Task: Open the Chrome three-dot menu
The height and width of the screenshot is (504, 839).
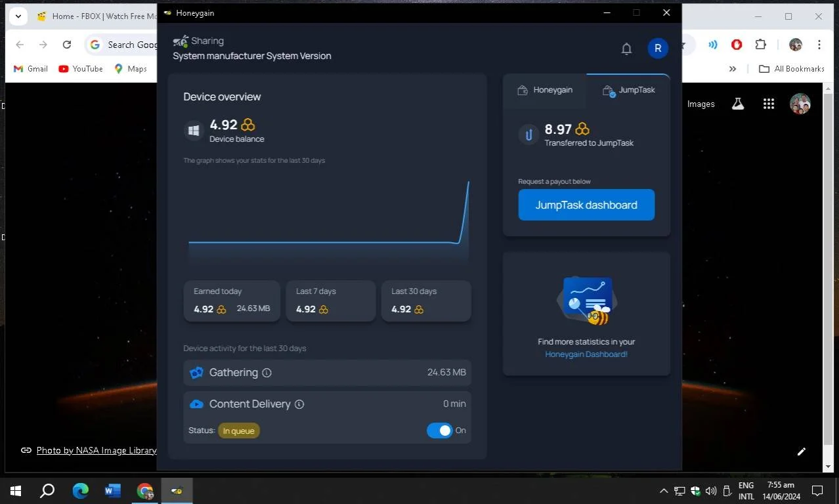Action: pos(819,45)
